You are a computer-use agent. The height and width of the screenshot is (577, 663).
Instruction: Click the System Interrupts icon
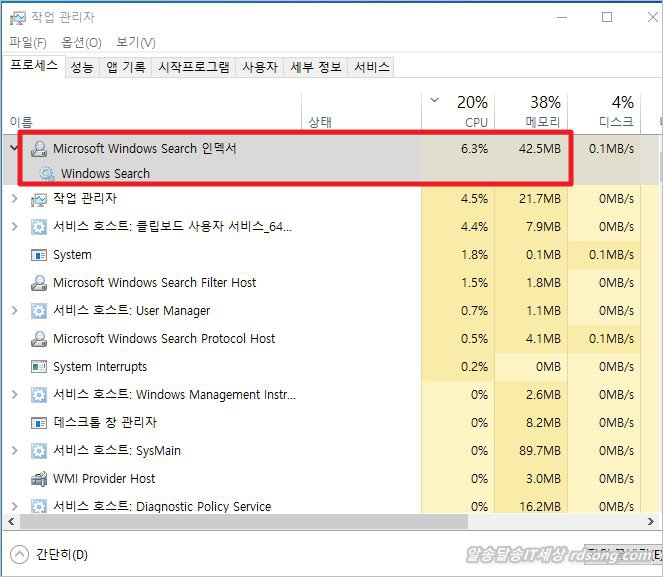(x=39, y=366)
